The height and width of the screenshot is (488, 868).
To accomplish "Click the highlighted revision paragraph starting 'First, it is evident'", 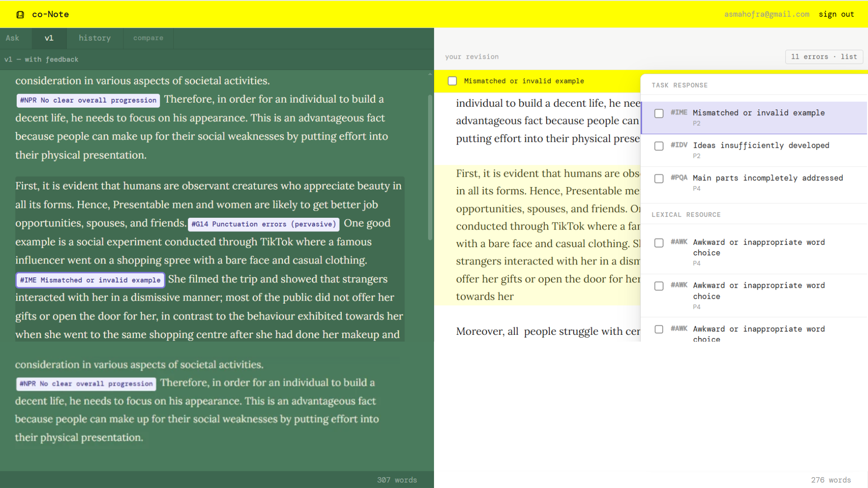I will click(538, 235).
